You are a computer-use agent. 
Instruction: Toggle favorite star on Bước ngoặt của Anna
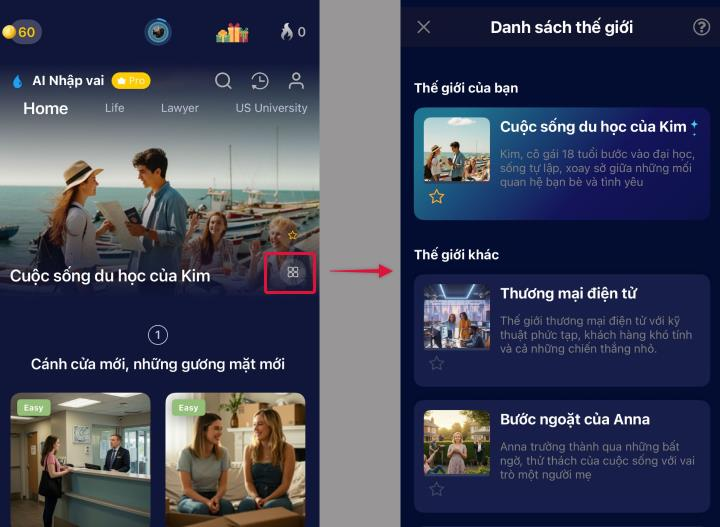pyautogui.click(x=436, y=489)
